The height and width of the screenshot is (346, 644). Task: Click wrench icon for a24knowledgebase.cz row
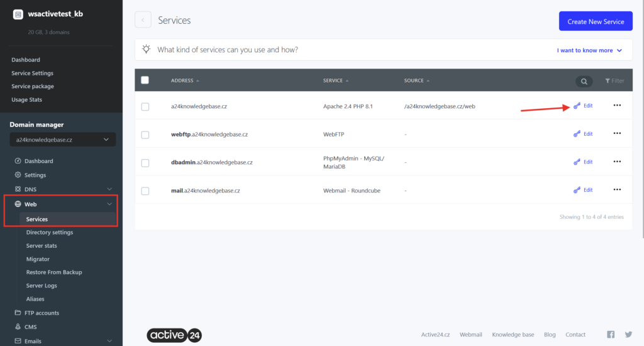577,106
